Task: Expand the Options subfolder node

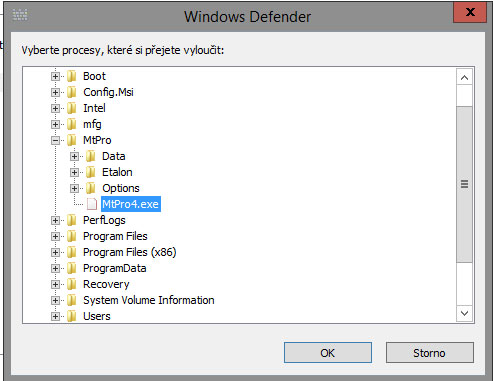Action: [x=74, y=189]
